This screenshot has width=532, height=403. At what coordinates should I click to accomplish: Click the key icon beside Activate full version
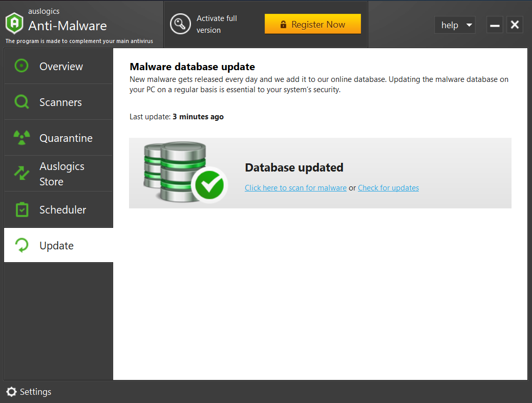[x=180, y=24]
